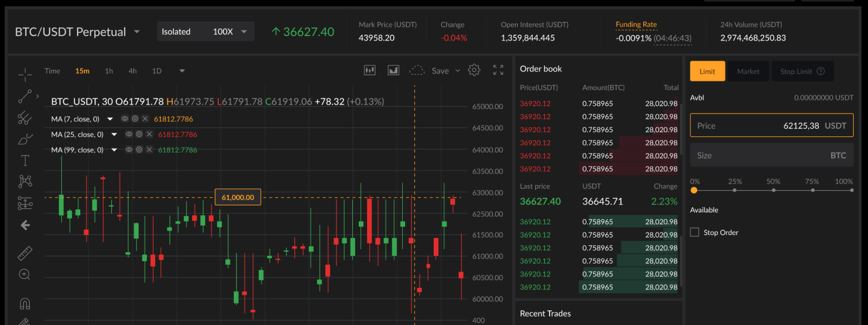This screenshot has width=868, height=325.
Task: Enter fullscreen chart mode
Action: tap(498, 70)
